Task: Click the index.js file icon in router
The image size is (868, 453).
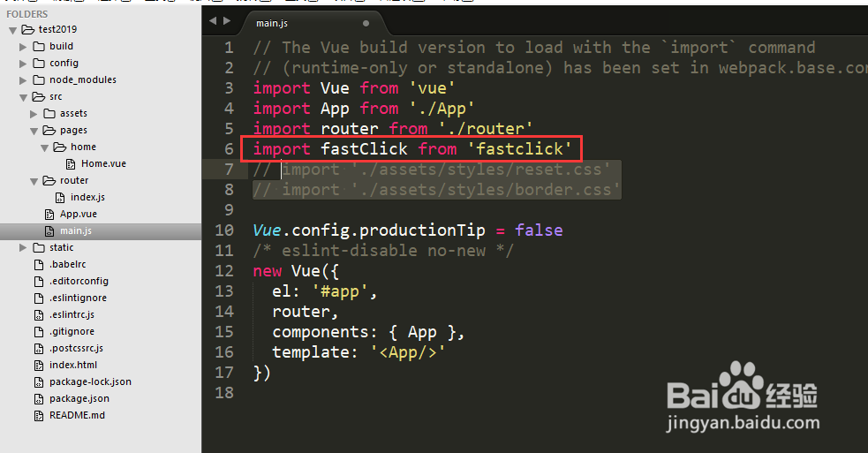Action: (x=61, y=197)
